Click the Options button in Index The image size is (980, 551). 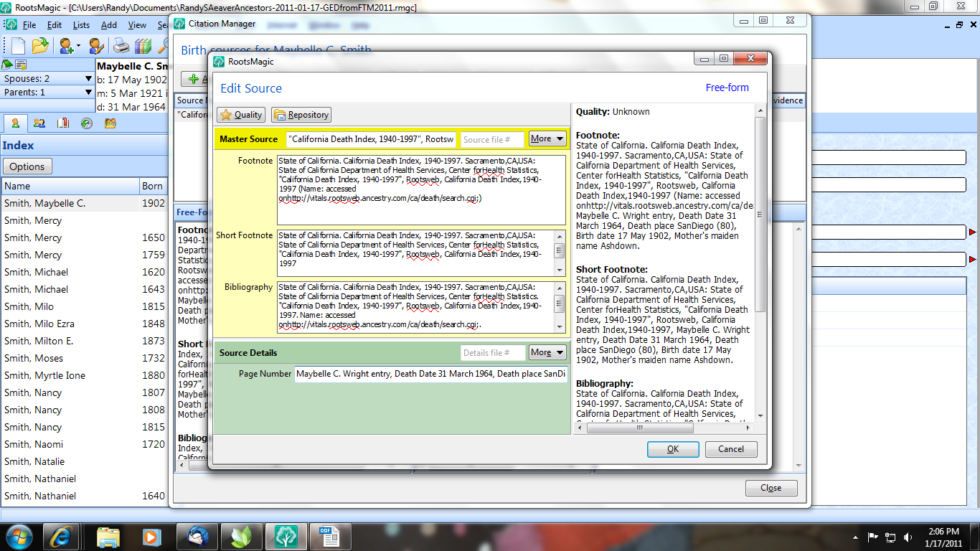pos(27,166)
